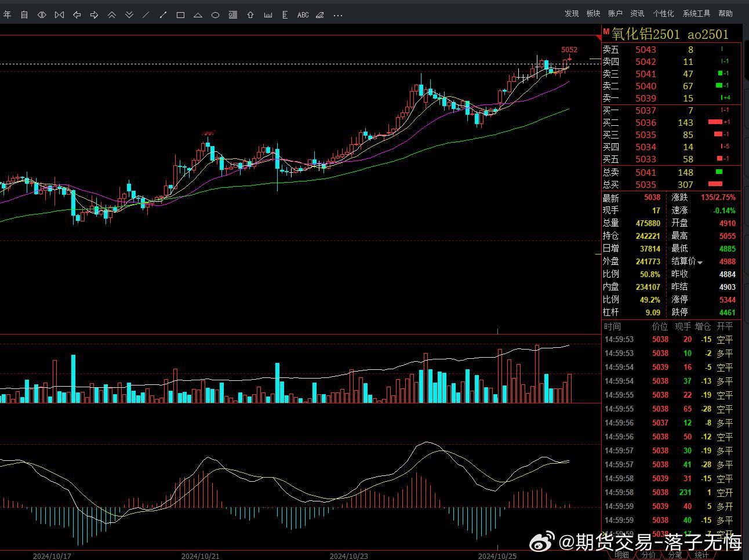This screenshot has width=749, height=560.
Task: Click the 总买 volume 307
Action: tap(685, 185)
